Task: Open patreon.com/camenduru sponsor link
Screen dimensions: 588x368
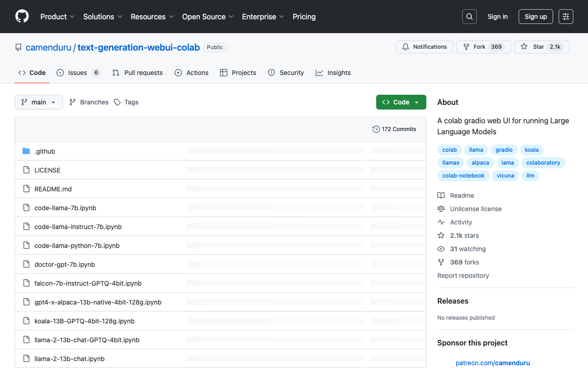Action: tap(492, 363)
